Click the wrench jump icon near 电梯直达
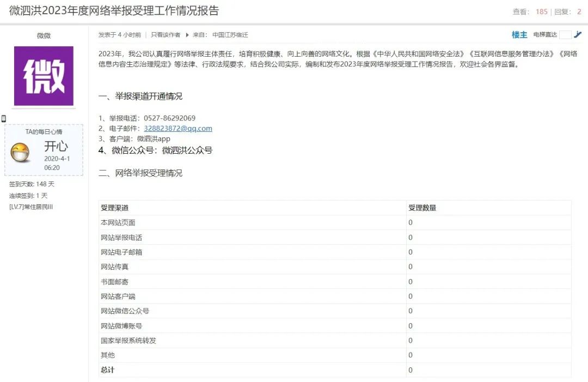The width and height of the screenshot is (588, 382). [578, 34]
